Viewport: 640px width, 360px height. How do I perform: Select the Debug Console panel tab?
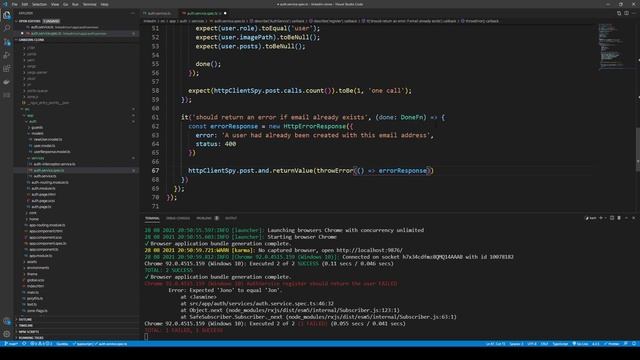(178, 218)
